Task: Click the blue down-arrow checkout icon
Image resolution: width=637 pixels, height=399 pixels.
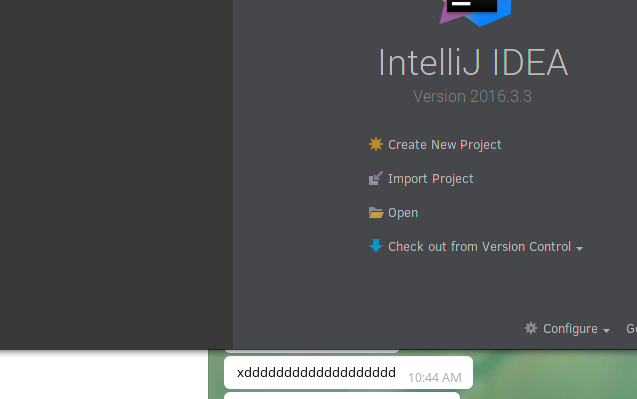Action: point(376,245)
